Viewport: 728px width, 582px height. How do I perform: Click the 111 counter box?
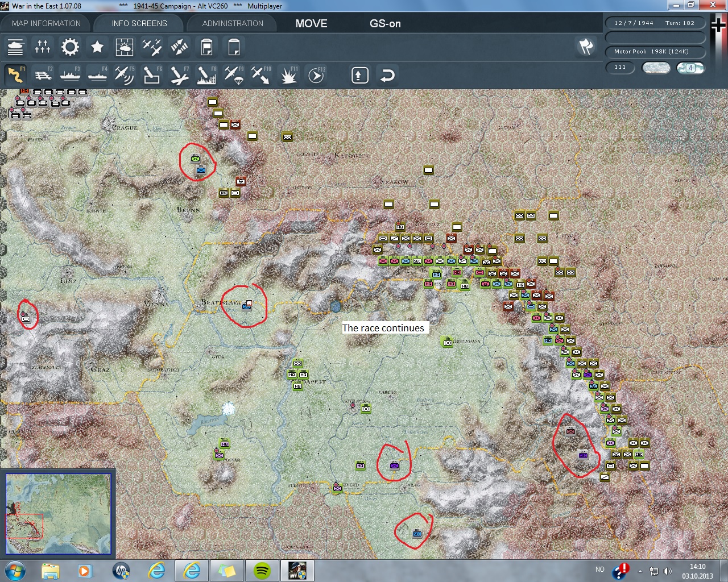621,68
